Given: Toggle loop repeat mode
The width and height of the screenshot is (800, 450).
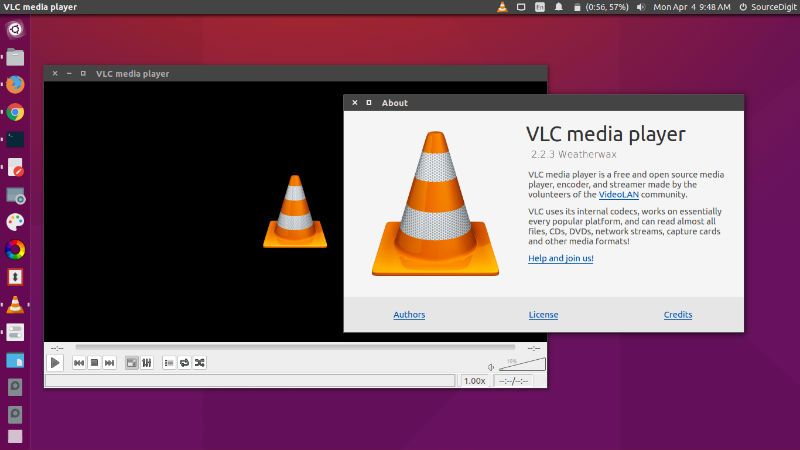Looking at the screenshot, I should pyautogui.click(x=184, y=363).
